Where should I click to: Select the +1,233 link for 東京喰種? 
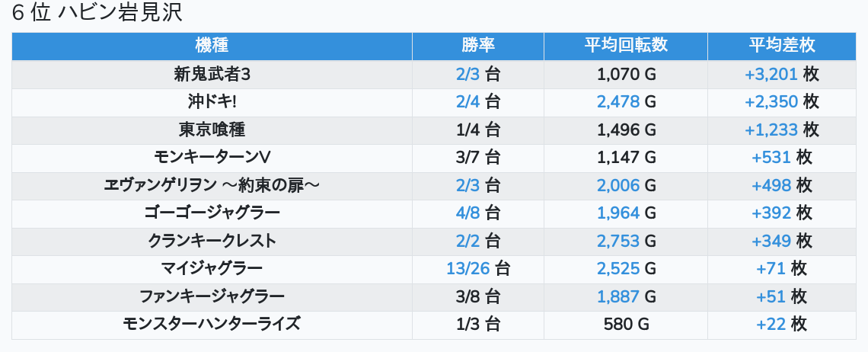point(771,130)
